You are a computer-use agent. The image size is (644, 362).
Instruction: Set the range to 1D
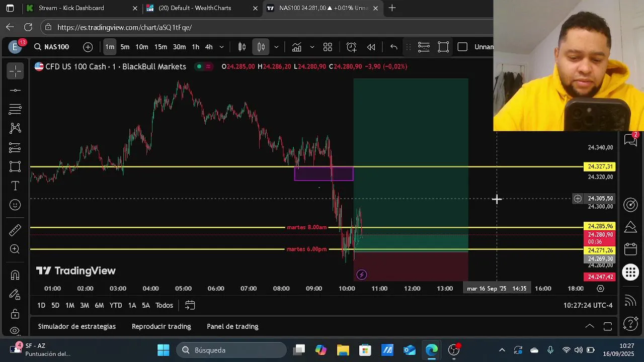click(41, 305)
